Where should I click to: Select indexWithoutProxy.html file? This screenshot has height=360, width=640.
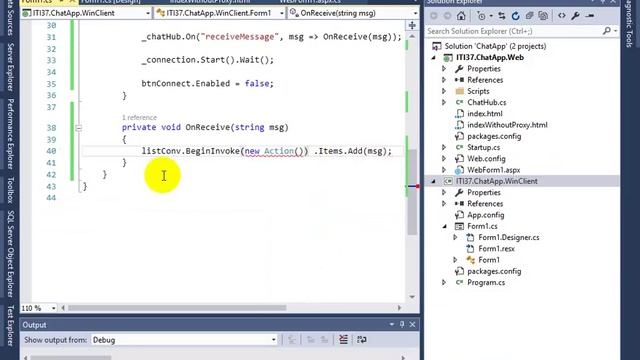(x=507, y=125)
